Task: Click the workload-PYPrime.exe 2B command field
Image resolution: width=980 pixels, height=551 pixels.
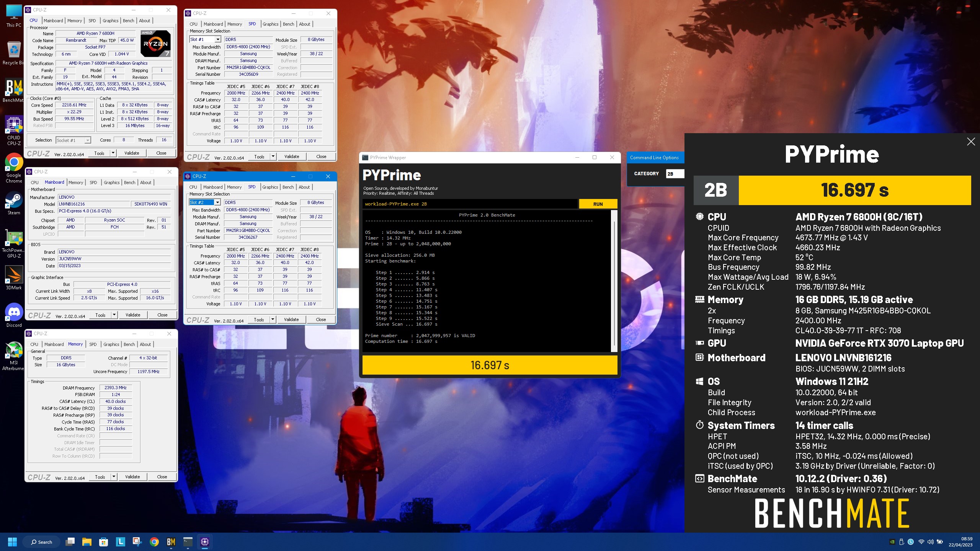Action: pyautogui.click(x=470, y=204)
